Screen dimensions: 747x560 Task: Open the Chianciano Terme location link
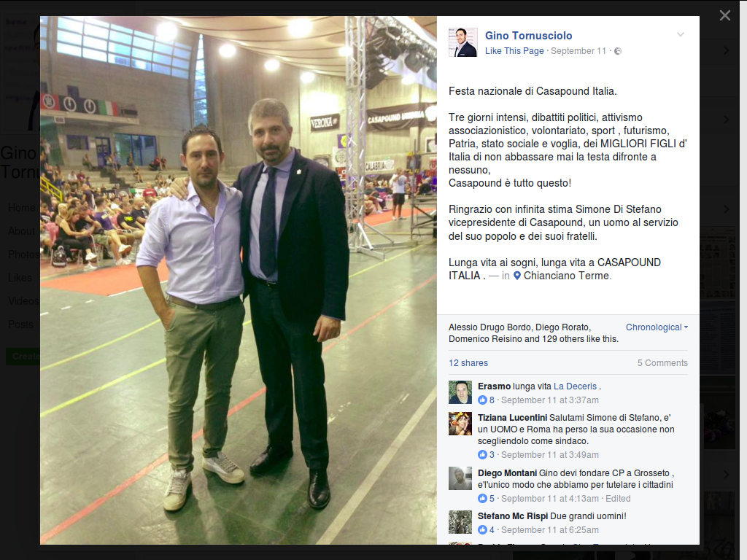click(x=566, y=276)
